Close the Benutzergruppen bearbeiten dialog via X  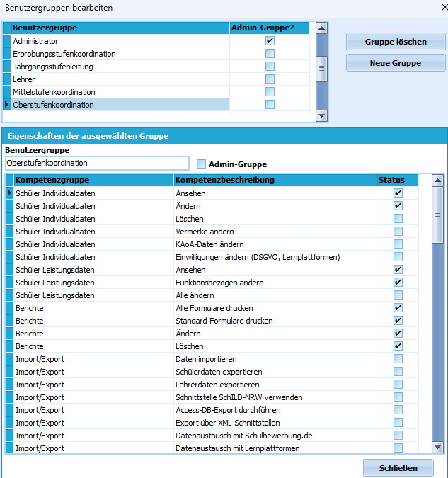click(x=444, y=7)
